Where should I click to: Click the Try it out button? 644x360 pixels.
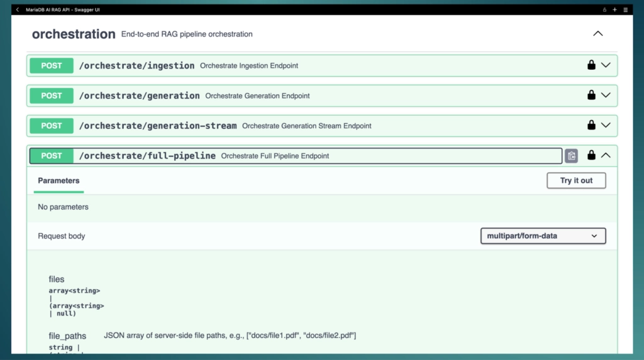coord(576,181)
